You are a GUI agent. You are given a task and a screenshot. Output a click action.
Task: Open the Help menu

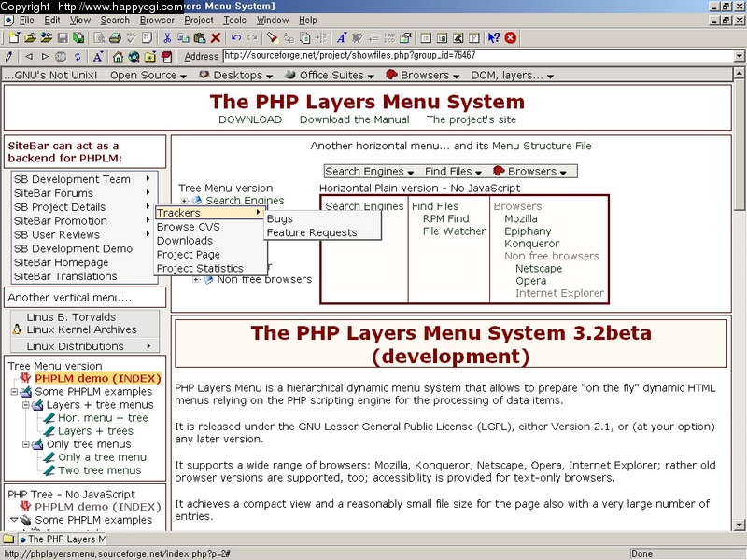(308, 20)
